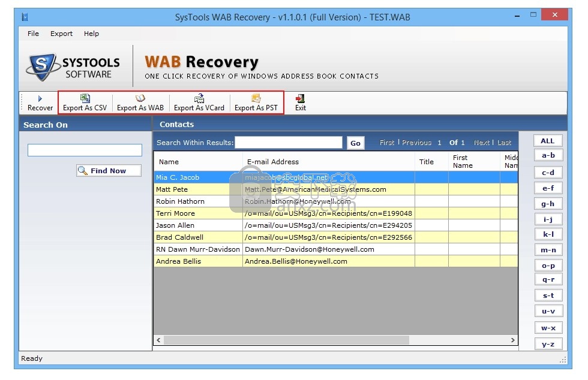Select the Jason Allen contact row
This screenshot has width=588, height=380.
tap(335, 225)
